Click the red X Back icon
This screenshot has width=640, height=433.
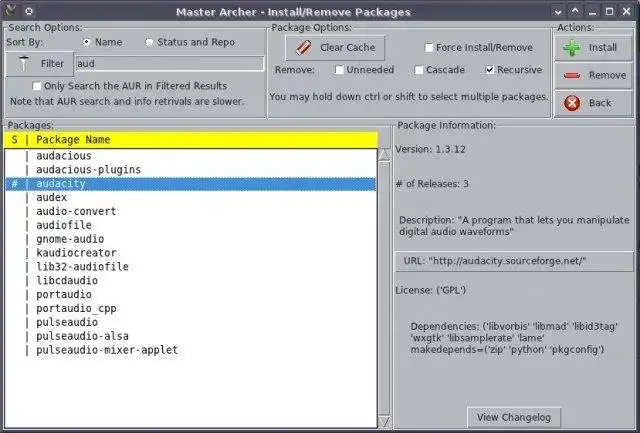[x=572, y=103]
